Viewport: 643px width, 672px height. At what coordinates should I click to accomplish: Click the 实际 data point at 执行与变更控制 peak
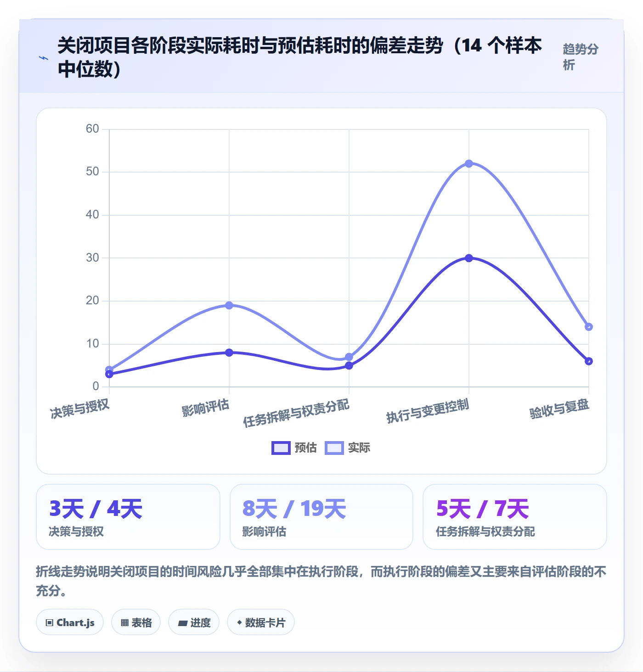click(469, 163)
